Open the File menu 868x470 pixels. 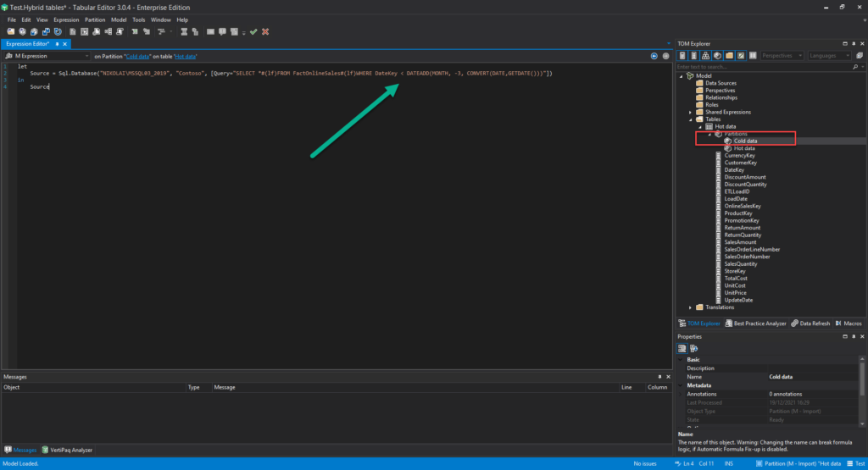(x=12, y=20)
